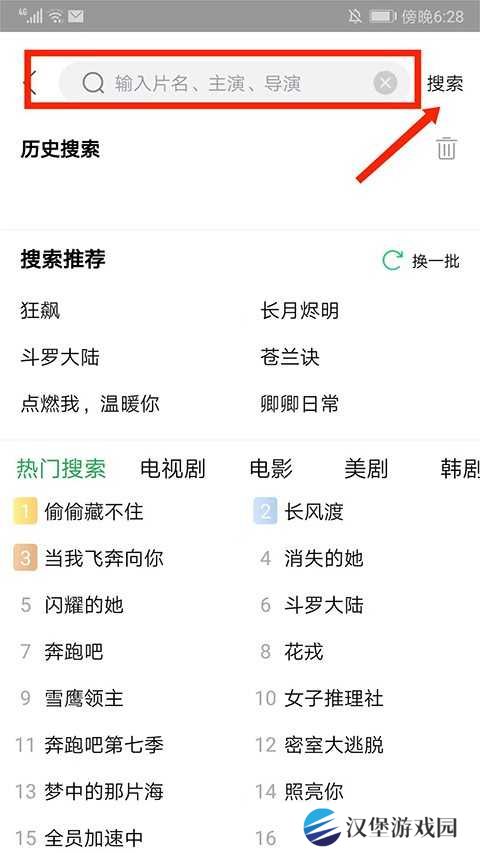Tap the back arrow beside the search box
This screenshot has width=480, height=853.
coord(30,83)
